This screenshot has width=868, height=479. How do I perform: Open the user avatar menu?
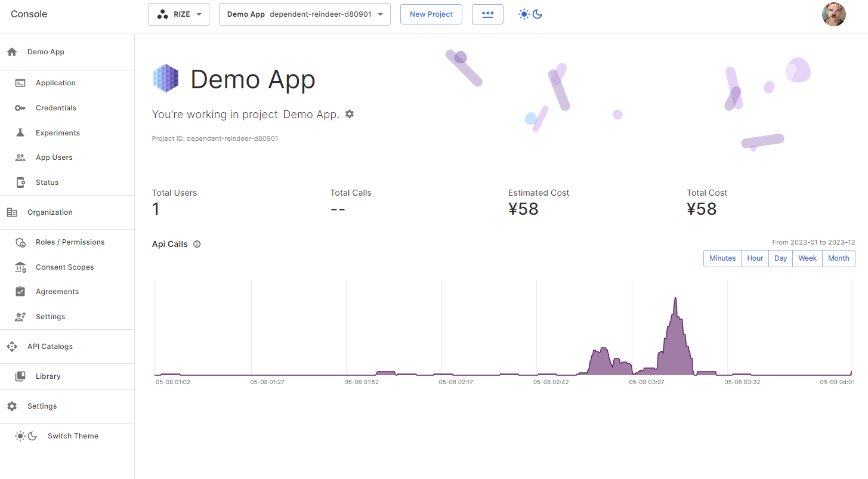(x=833, y=14)
